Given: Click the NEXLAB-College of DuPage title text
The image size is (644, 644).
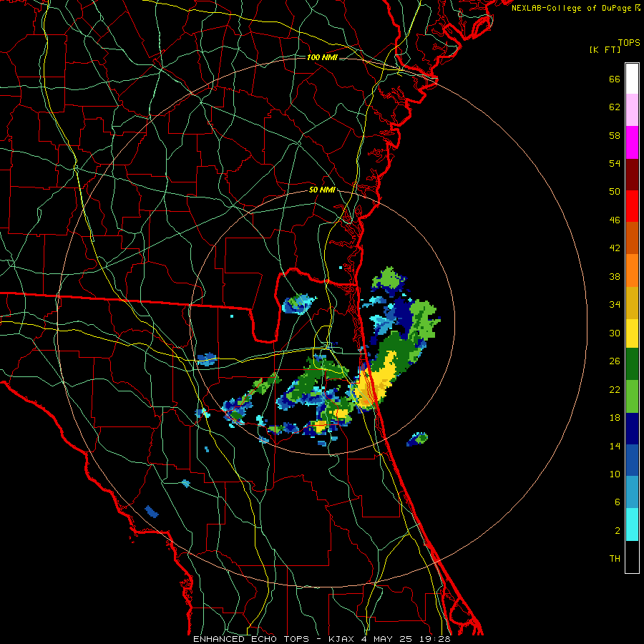Looking at the screenshot, I should tap(571, 8).
